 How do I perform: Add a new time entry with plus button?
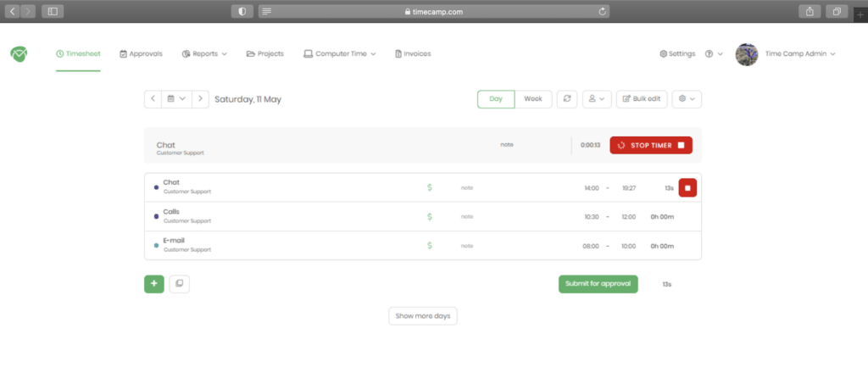pos(154,284)
